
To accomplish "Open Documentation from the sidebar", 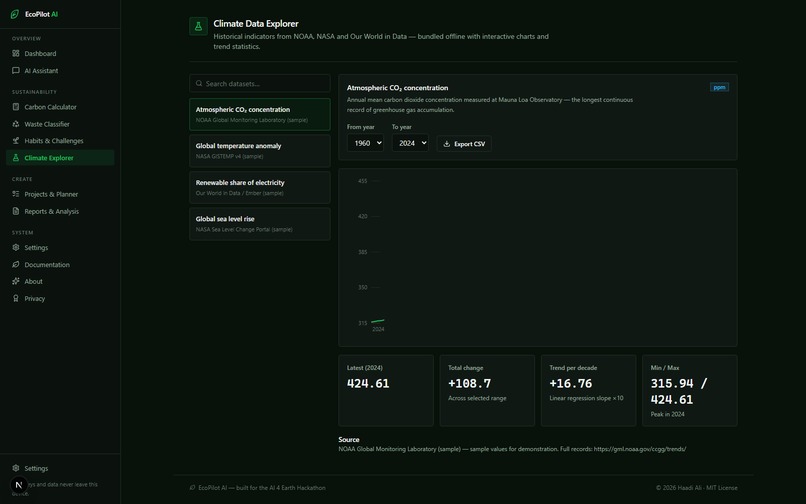I will coord(60,264).
